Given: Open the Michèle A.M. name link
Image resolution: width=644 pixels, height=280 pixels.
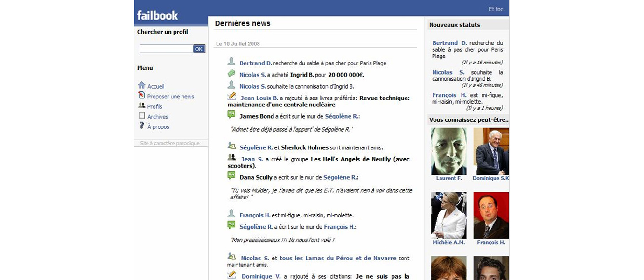Looking at the screenshot, I should pos(449,243).
